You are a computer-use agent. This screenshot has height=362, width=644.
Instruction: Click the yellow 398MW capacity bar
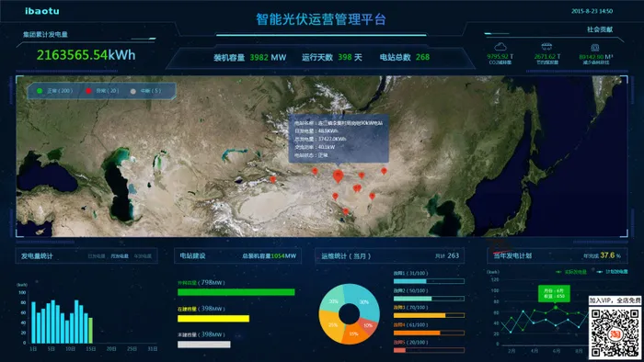[213, 319]
